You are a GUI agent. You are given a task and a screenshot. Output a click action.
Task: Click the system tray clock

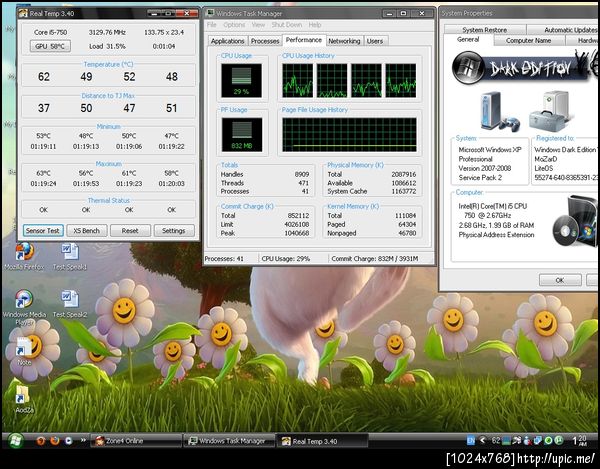pyautogui.click(x=579, y=441)
